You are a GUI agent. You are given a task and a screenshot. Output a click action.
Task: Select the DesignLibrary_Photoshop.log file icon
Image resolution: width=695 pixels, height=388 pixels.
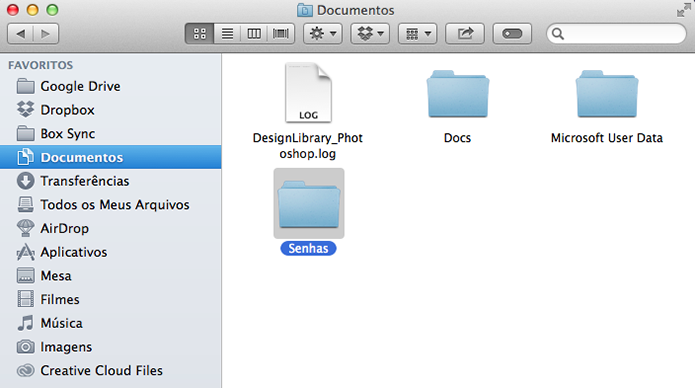pos(308,93)
